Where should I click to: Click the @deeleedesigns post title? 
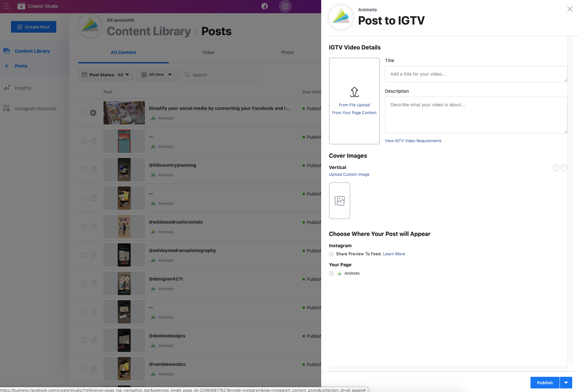point(167,336)
